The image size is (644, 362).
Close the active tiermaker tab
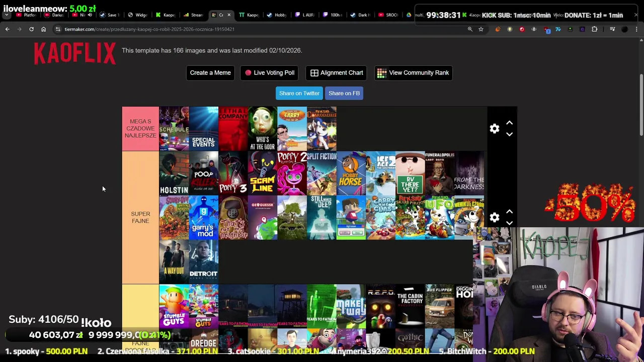tap(229, 15)
